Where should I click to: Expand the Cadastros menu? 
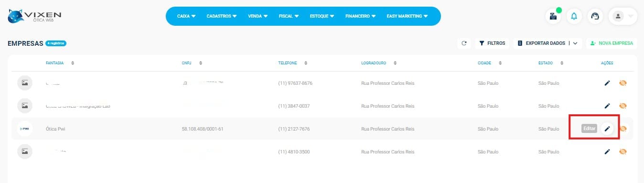(x=222, y=16)
